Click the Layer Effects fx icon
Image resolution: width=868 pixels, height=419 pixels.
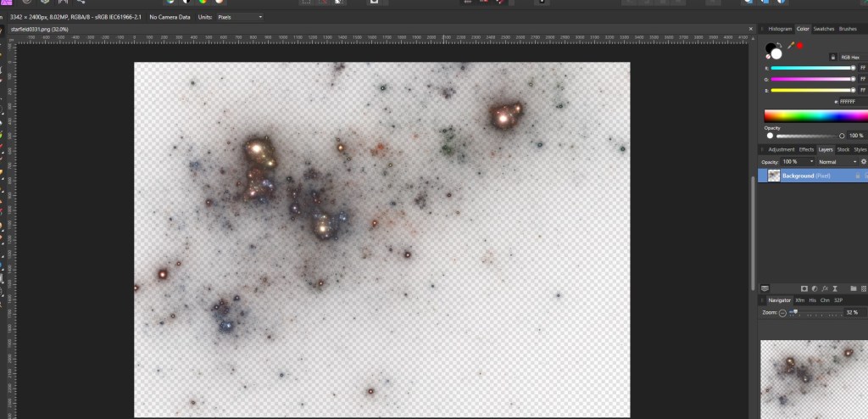pyautogui.click(x=826, y=288)
